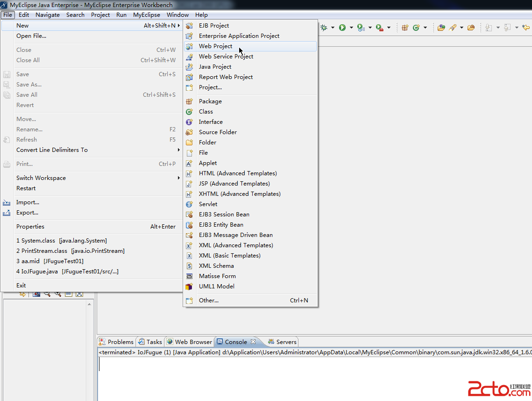Open the External Tools dropdown arrow

[x=389, y=28]
